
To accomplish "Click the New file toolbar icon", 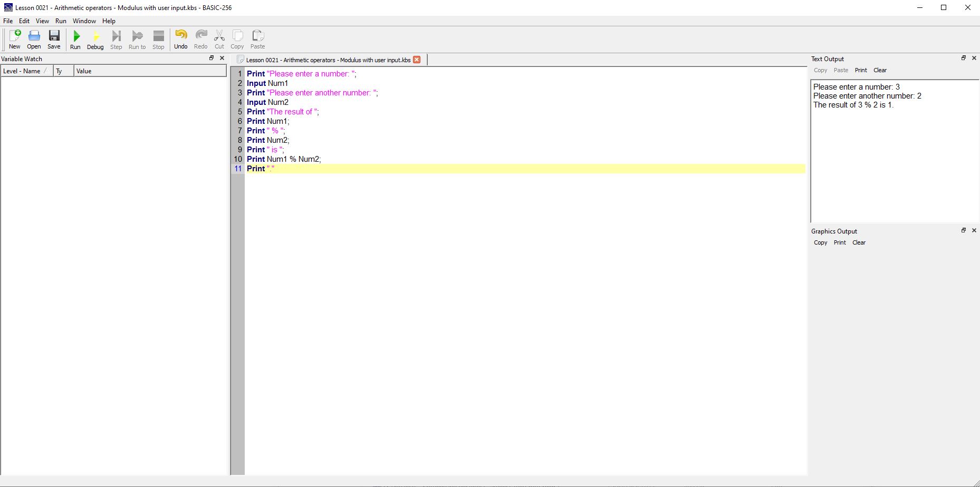I will [15, 40].
